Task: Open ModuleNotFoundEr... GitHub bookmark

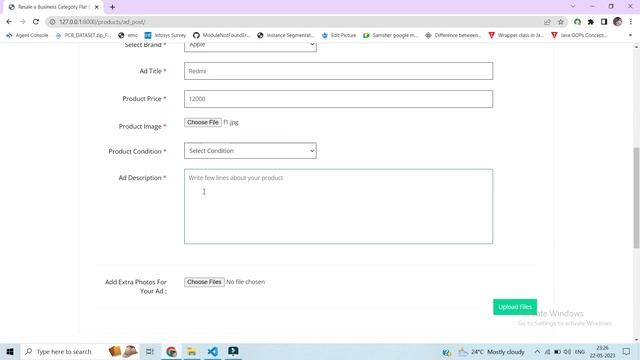Action: 222,36
